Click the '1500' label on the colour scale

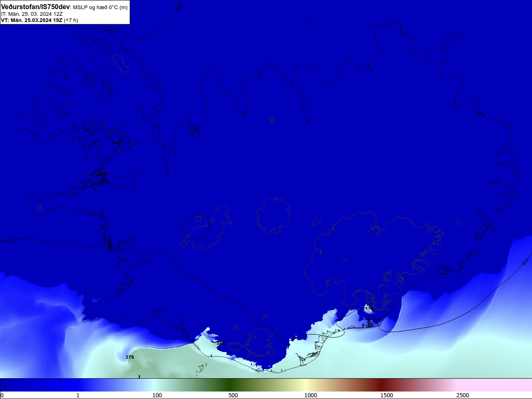(387, 395)
